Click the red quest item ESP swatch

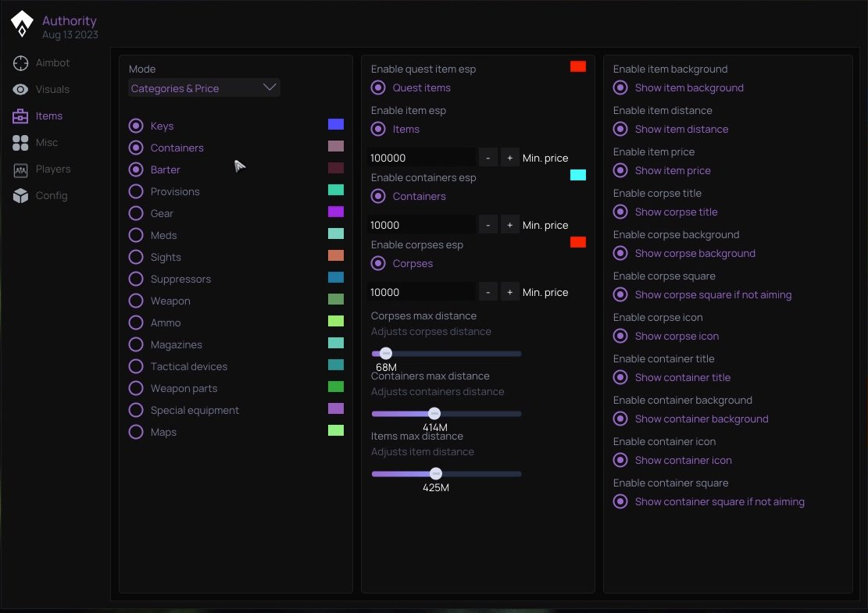[578, 66]
